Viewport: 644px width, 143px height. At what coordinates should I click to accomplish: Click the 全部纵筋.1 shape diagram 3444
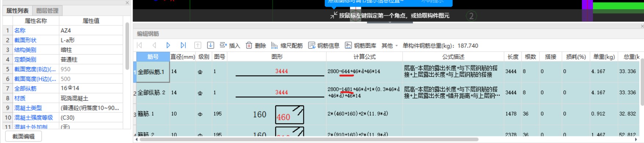pos(277,72)
